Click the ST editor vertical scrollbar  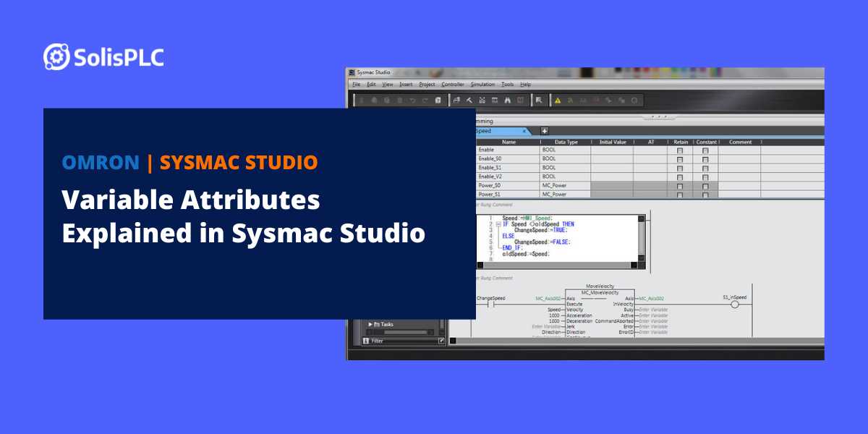(x=642, y=237)
